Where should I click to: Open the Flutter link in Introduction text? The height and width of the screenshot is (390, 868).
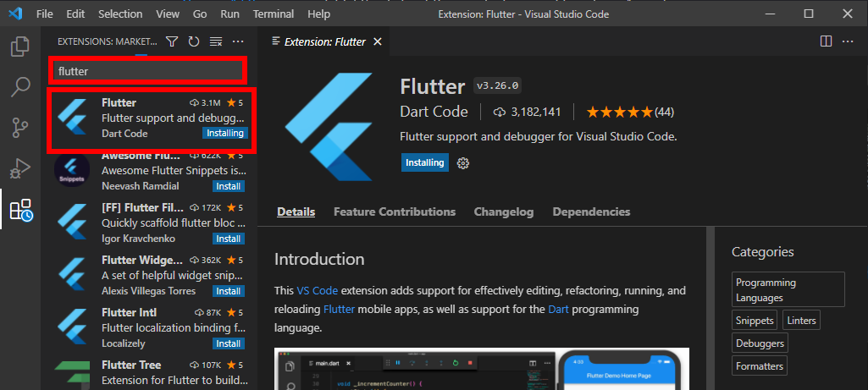point(339,310)
